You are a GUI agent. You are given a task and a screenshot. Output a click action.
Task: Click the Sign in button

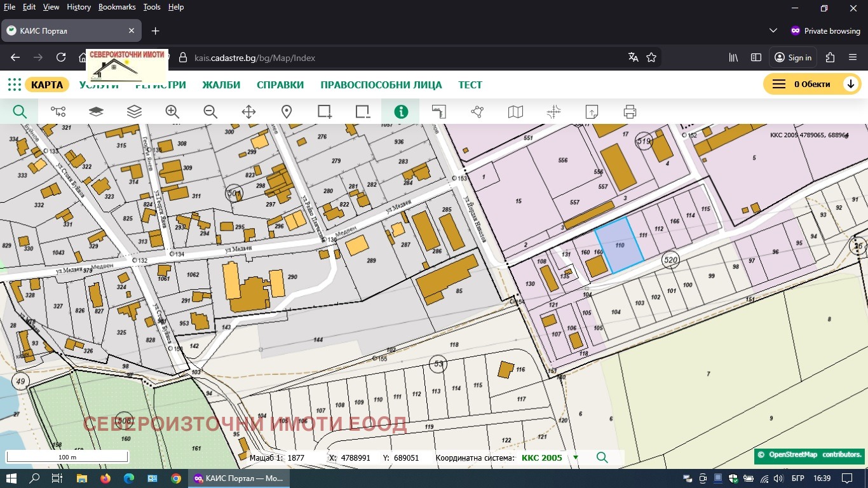(x=792, y=57)
